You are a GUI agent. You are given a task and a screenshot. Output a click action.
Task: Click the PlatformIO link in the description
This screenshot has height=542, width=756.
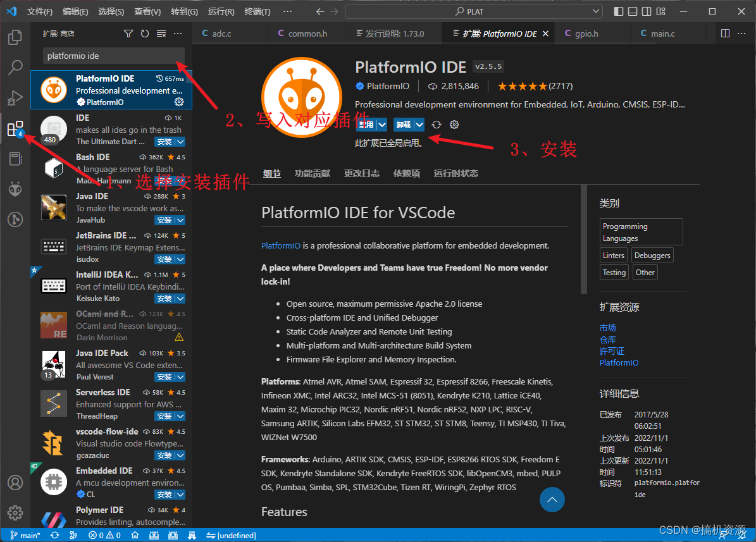tap(280, 245)
